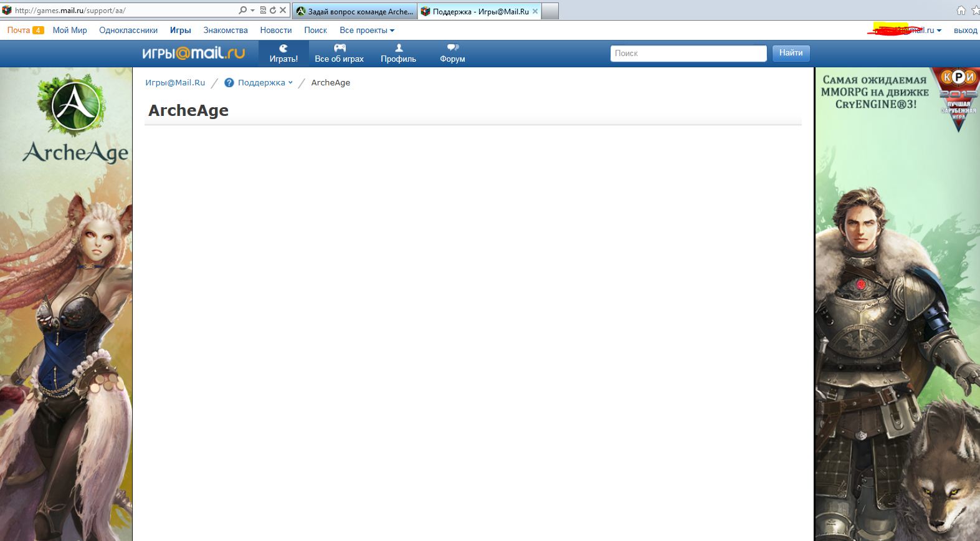Click the ArcheAge logo emblem in the left banner
Image resolution: width=980 pixels, height=541 pixels.
tap(76, 106)
